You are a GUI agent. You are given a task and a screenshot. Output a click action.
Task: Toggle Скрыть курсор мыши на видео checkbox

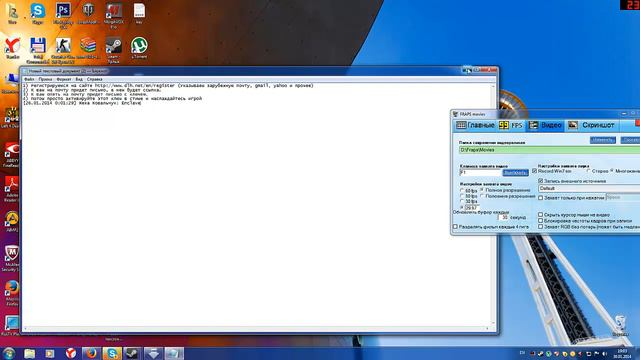coord(541,215)
